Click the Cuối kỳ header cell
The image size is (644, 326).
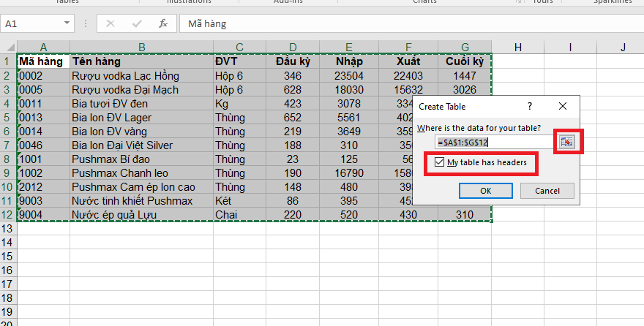coord(464,61)
